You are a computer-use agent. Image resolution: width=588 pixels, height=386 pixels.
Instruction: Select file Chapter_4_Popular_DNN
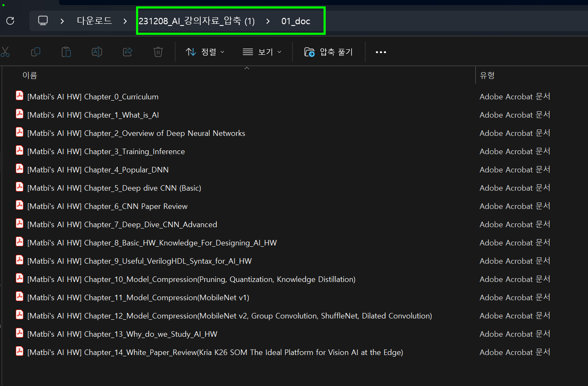tap(98, 170)
